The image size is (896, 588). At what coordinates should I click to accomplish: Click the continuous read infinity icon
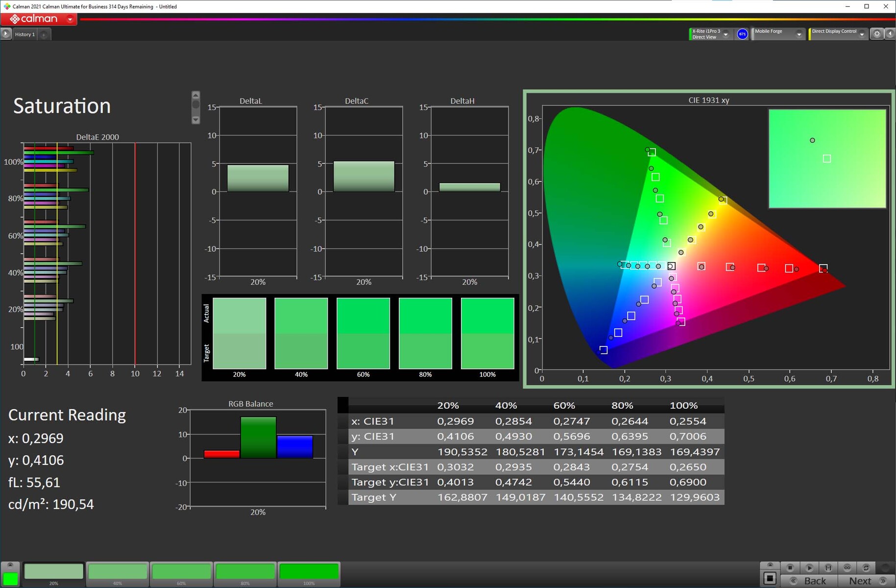847,567
